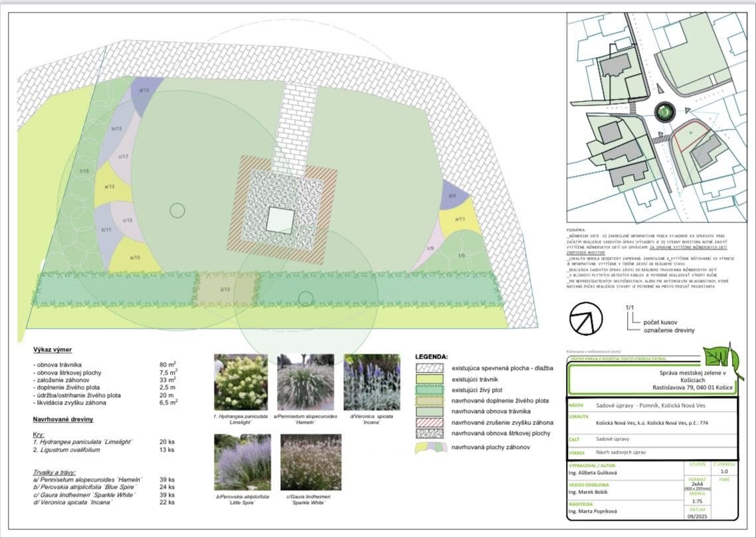Image resolution: width=756 pixels, height=538 pixels.
Task: Click the green leaf logo in title block
Action: 720,359
